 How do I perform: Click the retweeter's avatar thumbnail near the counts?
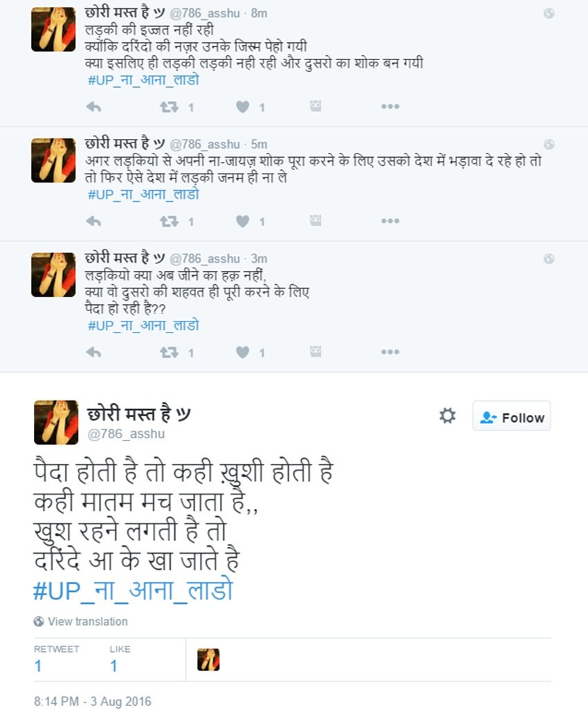(x=208, y=660)
